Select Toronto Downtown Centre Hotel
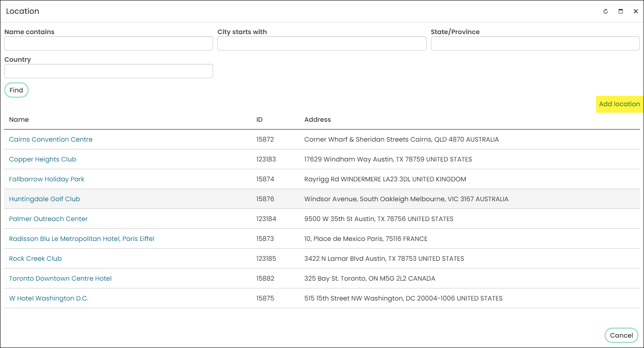The width and height of the screenshot is (644, 348). coord(60,278)
